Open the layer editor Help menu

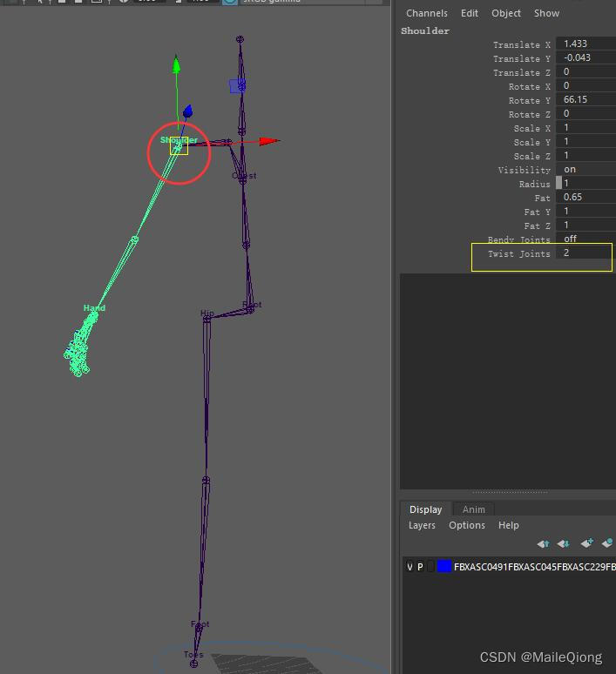point(509,525)
